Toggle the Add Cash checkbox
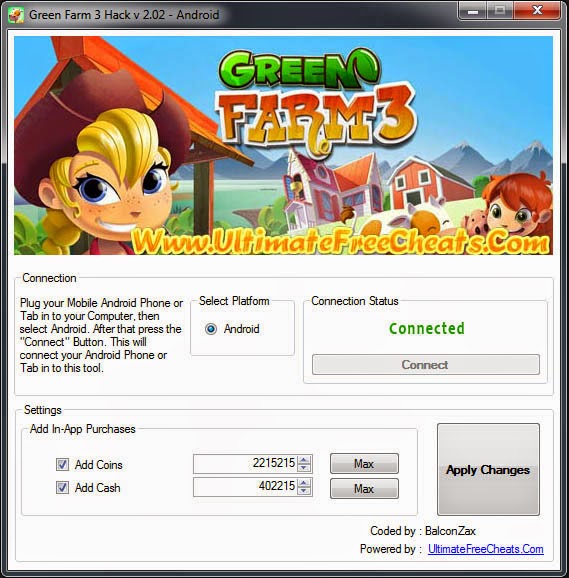 point(62,487)
